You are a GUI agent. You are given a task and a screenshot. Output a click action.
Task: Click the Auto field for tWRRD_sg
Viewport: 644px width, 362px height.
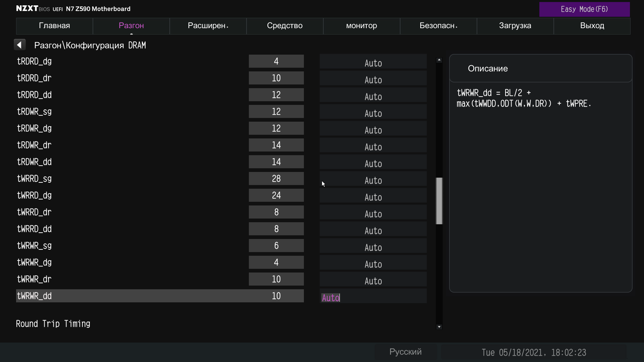(373, 180)
